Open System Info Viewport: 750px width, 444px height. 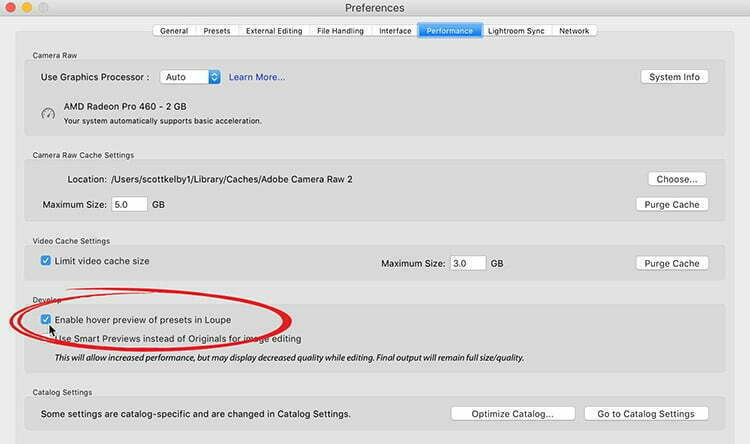pos(674,77)
